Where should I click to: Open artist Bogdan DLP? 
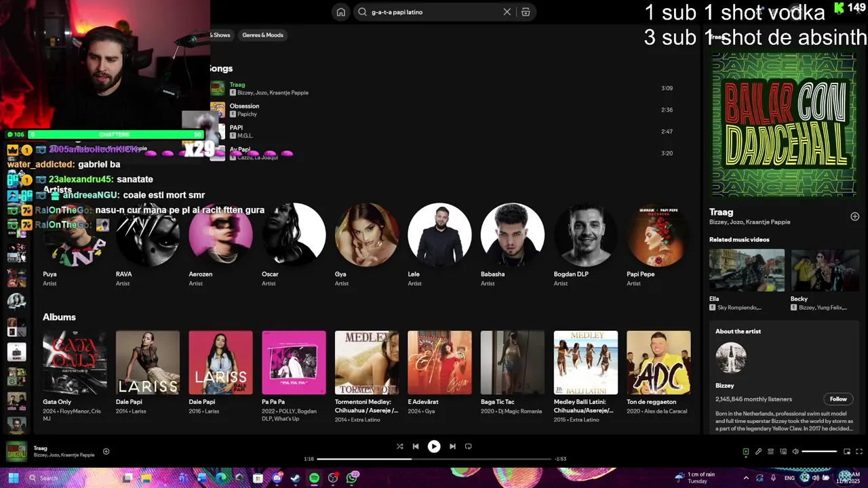click(x=586, y=235)
